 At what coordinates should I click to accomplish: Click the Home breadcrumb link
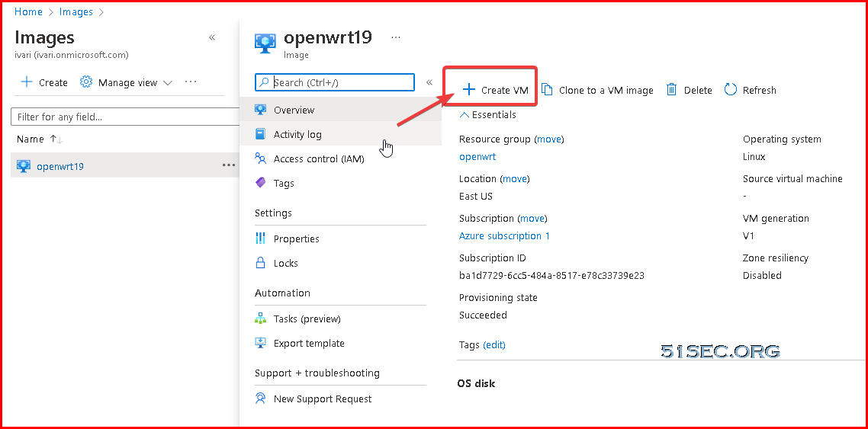pos(28,11)
